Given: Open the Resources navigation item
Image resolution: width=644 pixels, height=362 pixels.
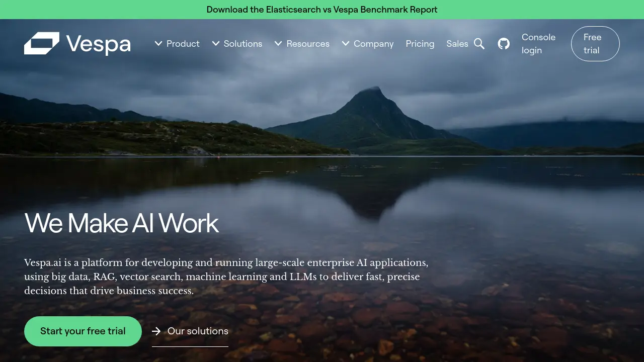Looking at the screenshot, I should pos(308,44).
